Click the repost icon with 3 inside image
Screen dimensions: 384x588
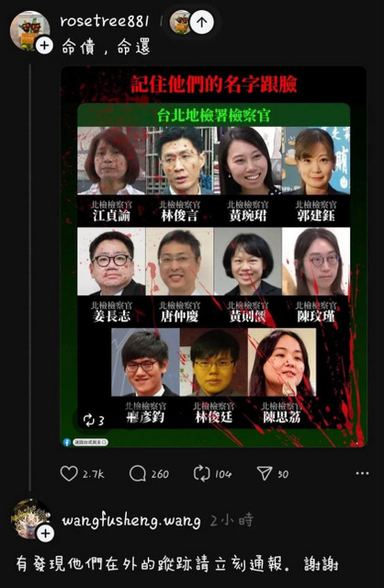(89, 420)
